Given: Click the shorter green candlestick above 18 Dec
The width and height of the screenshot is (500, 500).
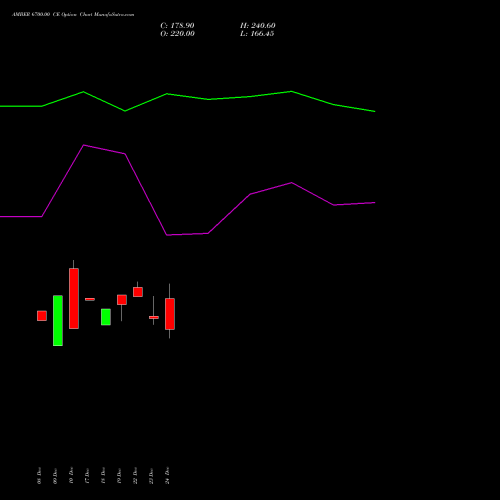Looking at the screenshot, I should click(x=106, y=317).
